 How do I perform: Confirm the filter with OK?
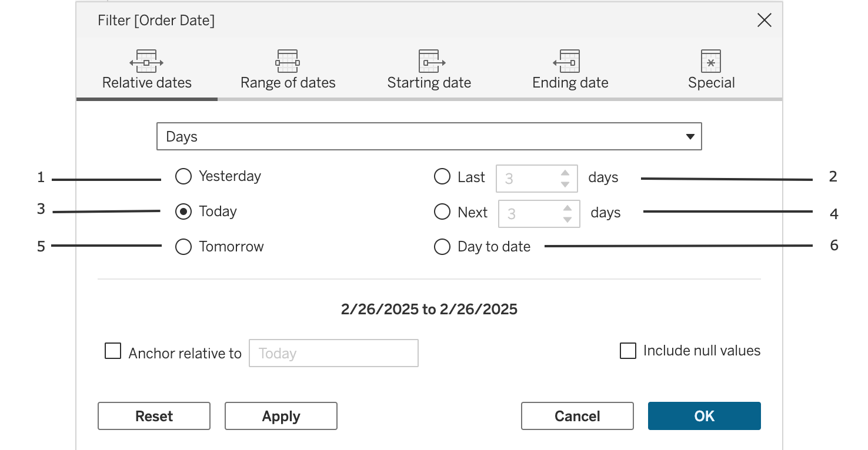[705, 416]
